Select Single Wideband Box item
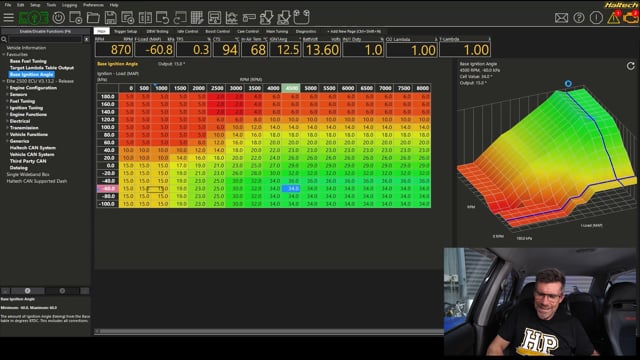This screenshot has height=360, width=640. tap(28, 174)
